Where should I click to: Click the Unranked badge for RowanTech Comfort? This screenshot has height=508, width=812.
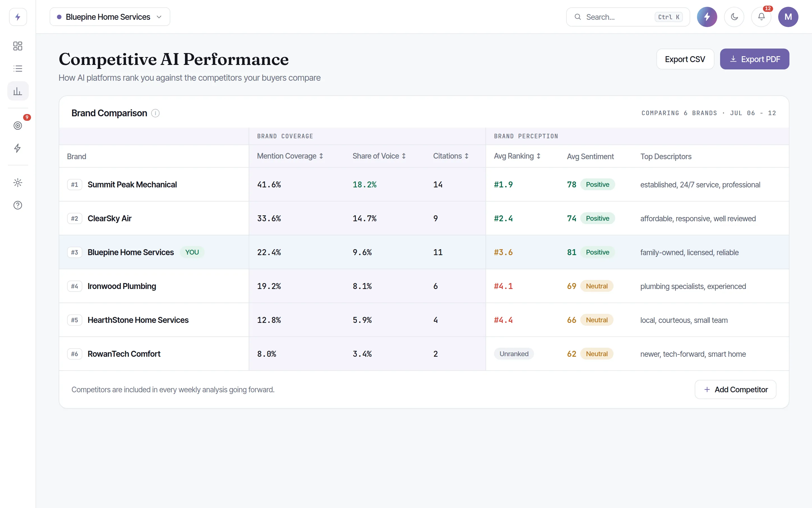pos(514,354)
